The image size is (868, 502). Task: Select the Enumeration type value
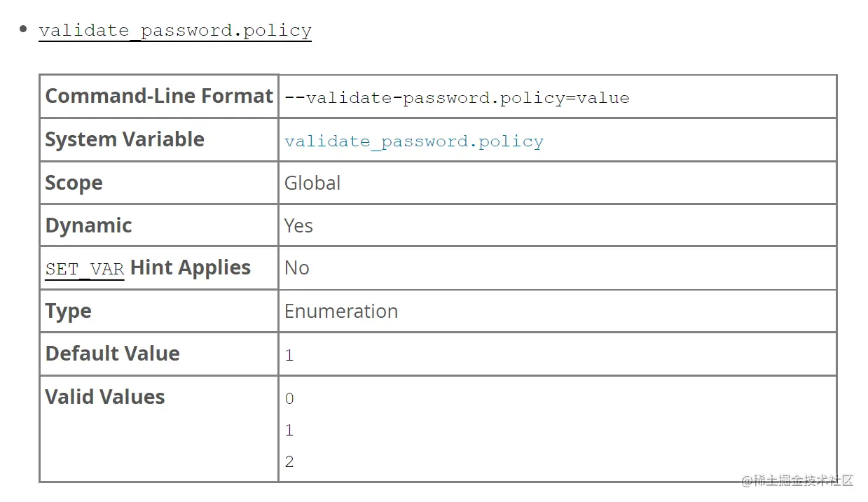[x=341, y=311]
